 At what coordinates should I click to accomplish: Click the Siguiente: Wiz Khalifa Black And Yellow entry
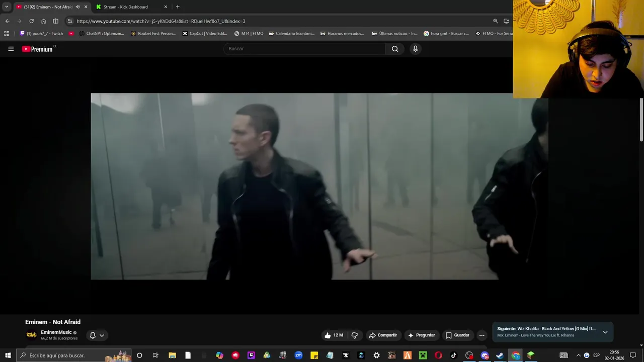(546, 329)
